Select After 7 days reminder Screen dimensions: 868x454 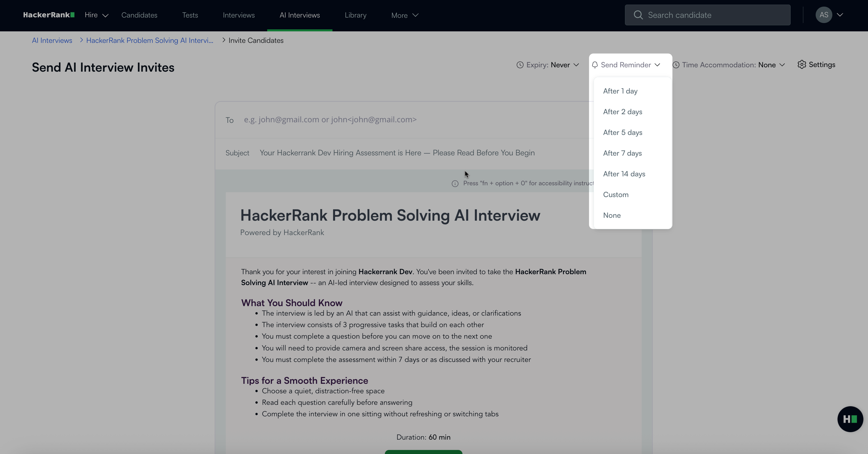(632, 153)
